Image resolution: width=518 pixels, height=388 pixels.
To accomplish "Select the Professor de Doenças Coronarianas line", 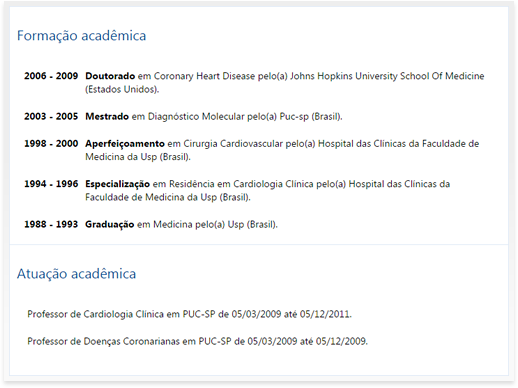I will pyautogui.click(x=197, y=341).
